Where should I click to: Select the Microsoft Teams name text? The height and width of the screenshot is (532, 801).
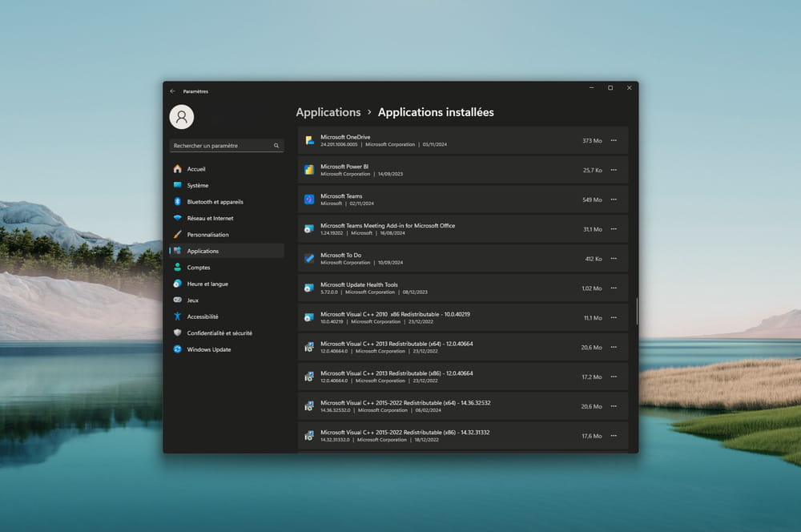click(341, 196)
